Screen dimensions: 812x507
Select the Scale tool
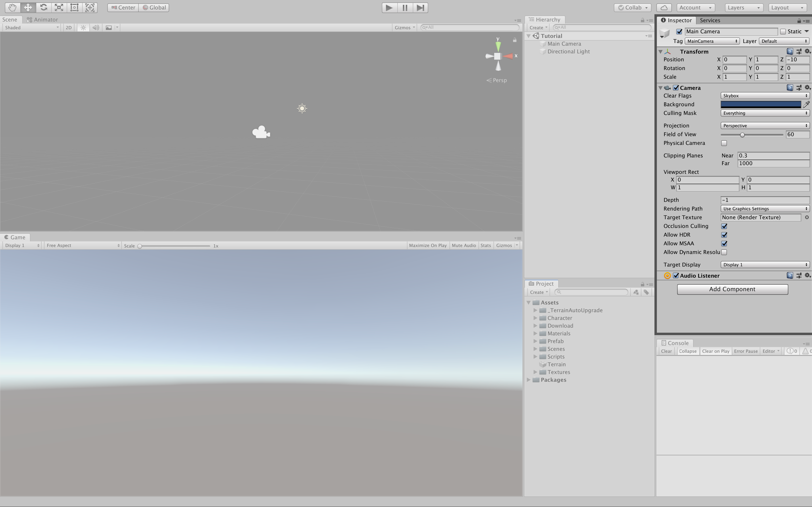click(x=59, y=7)
